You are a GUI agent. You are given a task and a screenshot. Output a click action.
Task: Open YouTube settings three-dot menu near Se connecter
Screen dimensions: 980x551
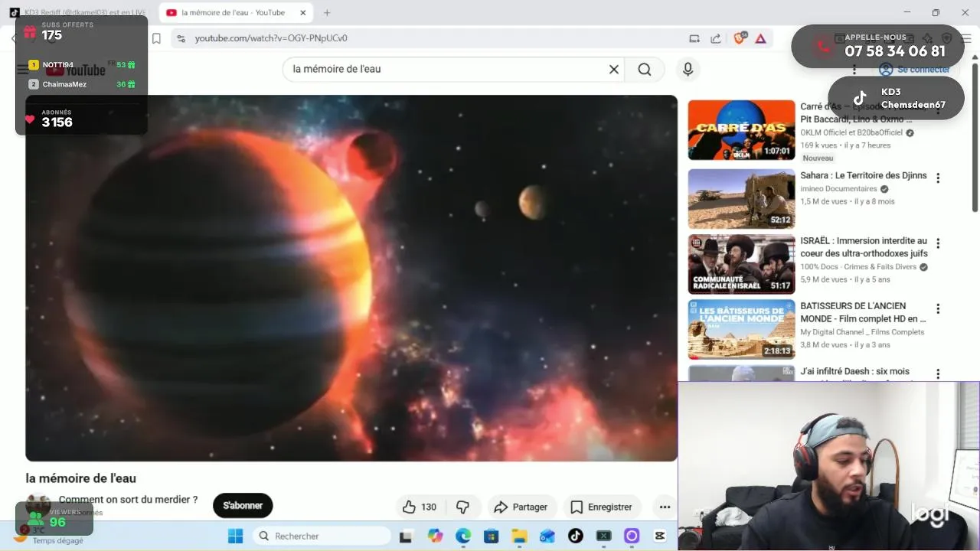[x=854, y=70]
